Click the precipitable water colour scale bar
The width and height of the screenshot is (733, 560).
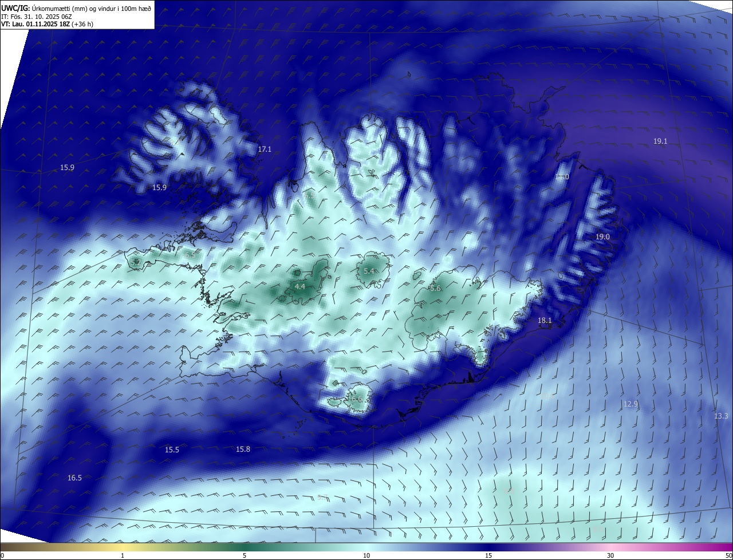(366, 547)
